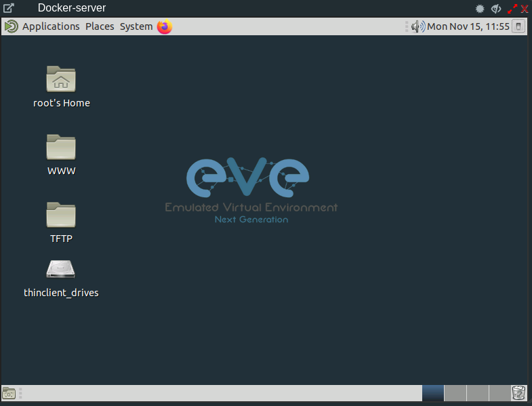Select the thinclient_drives disk icon
The image size is (532, 406).
point(61,269)
